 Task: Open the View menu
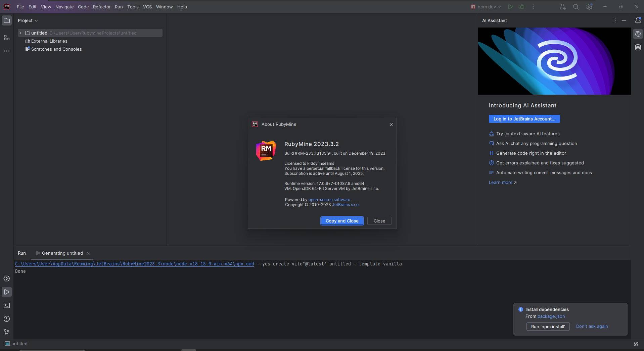pyautogui.click(x=46, y=7)
